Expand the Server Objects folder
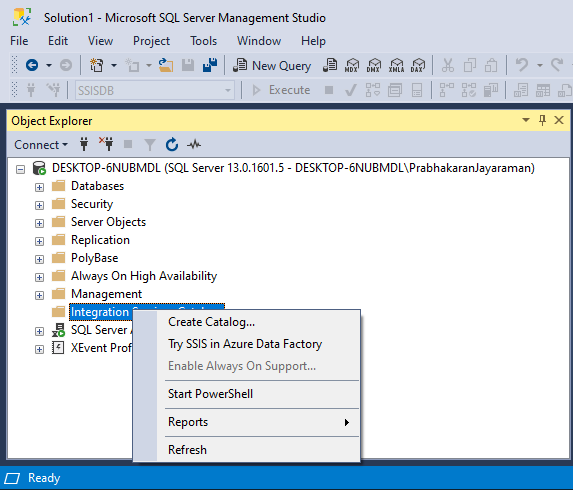Screen dimensions: 573x490 pos(39,223)
